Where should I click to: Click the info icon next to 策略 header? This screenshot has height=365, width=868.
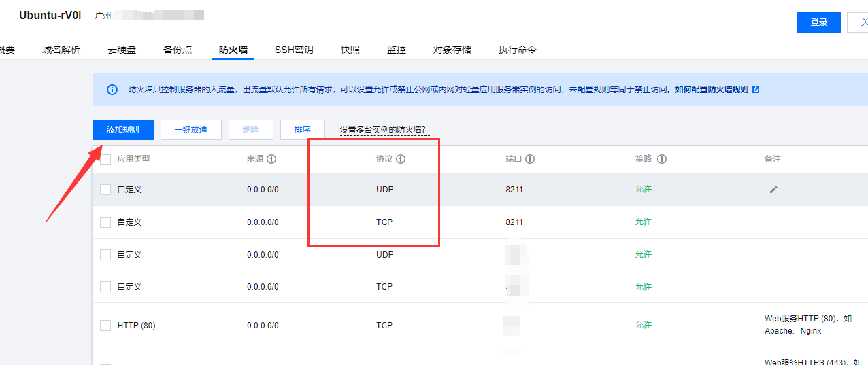[x=661, y=159]
